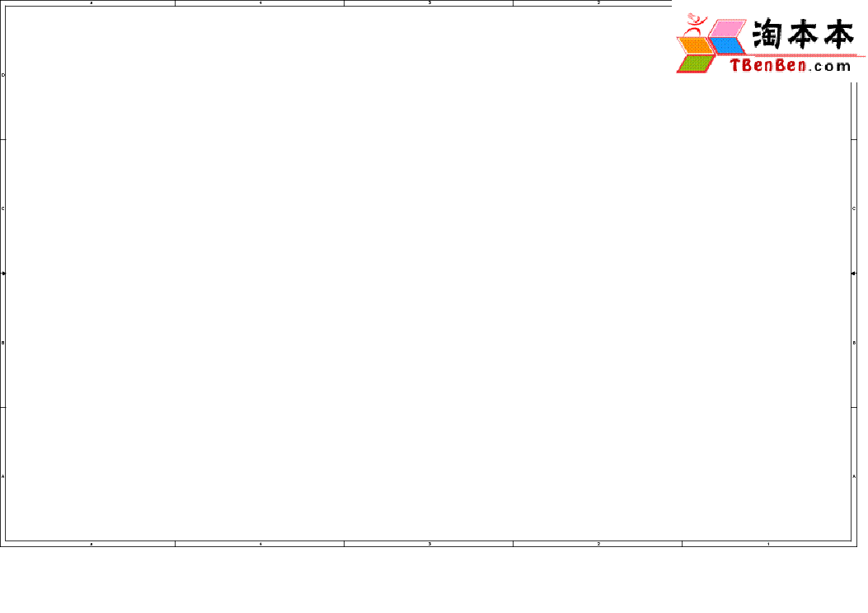Select zone label A on right border

point(853,476)
